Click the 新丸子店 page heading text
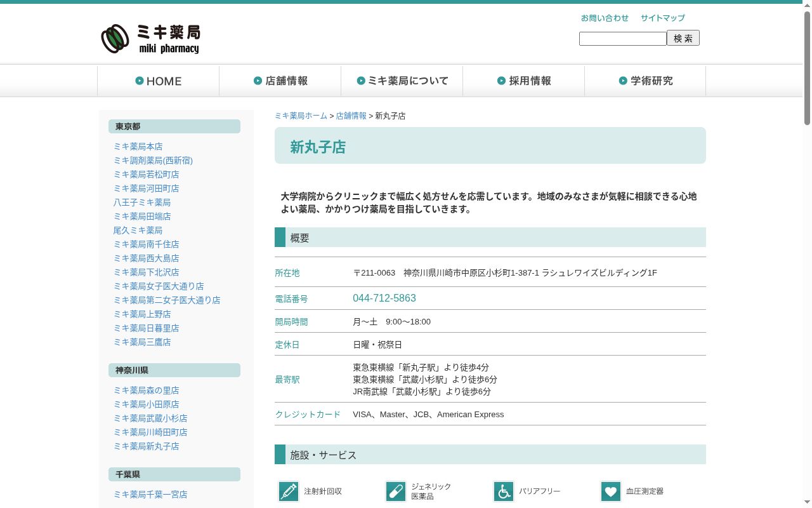 (318, 147)
